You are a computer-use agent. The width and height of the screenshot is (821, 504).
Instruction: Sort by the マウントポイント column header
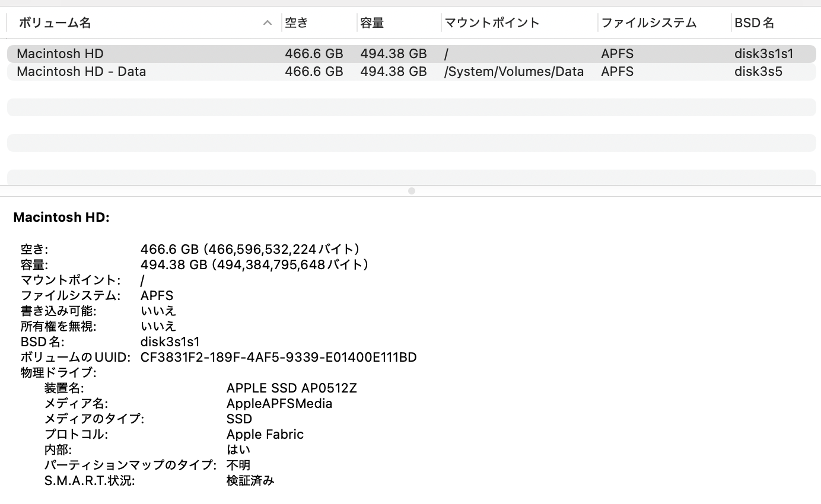[490, 23]
